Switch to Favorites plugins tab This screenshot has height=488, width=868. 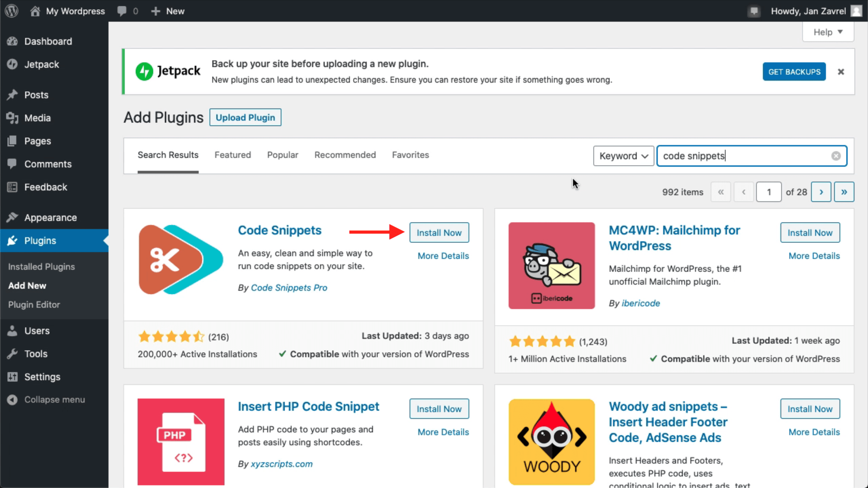pos(410,155)
